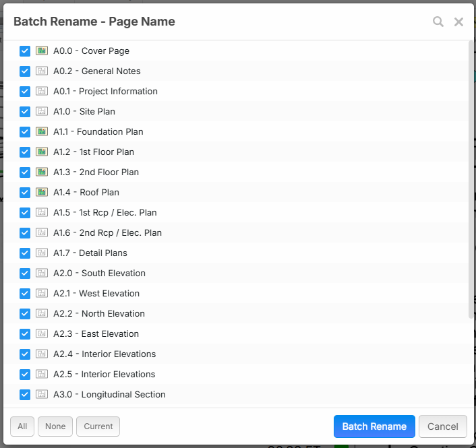Click the page icon beside A2.1 - West Elevation
476x448 pixels.
42,293
